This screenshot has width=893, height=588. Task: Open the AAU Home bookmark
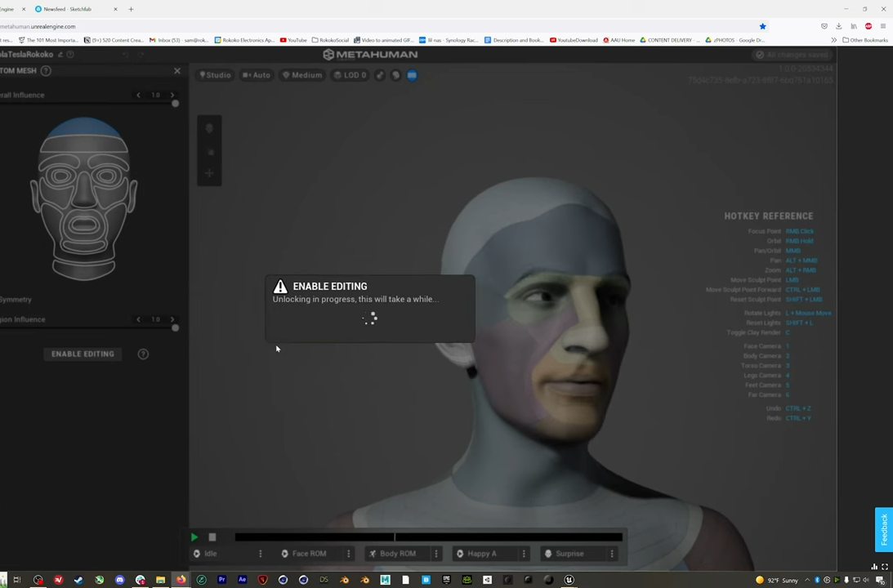[x=619, y=40]
